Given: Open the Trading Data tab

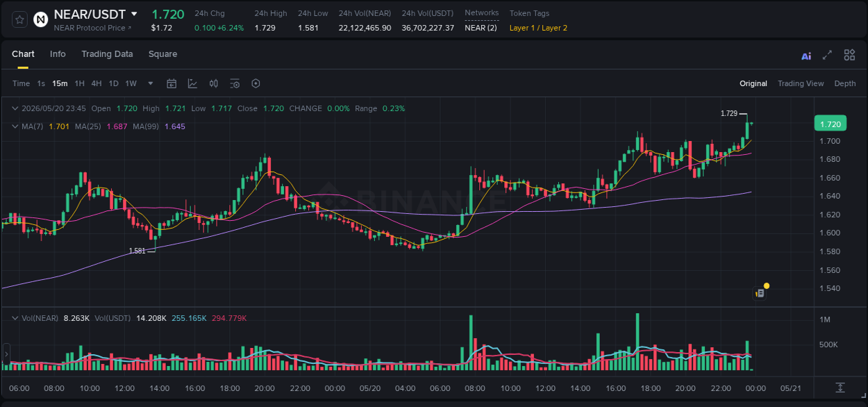Looking at the screenshot, I should coord(107,54).
